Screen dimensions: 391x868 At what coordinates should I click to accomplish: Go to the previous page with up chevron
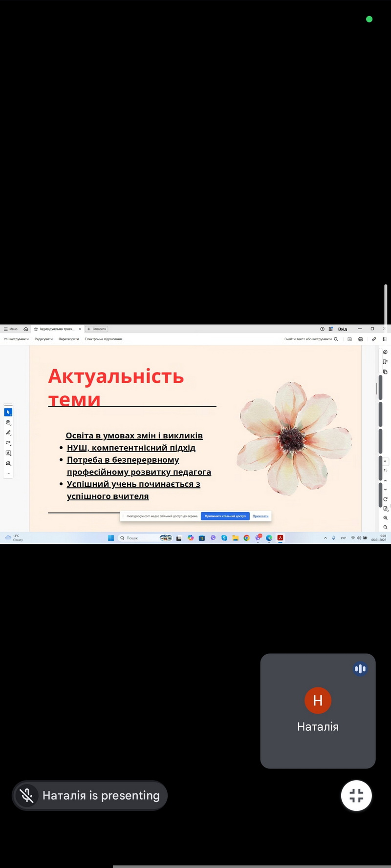coord(385,481)
